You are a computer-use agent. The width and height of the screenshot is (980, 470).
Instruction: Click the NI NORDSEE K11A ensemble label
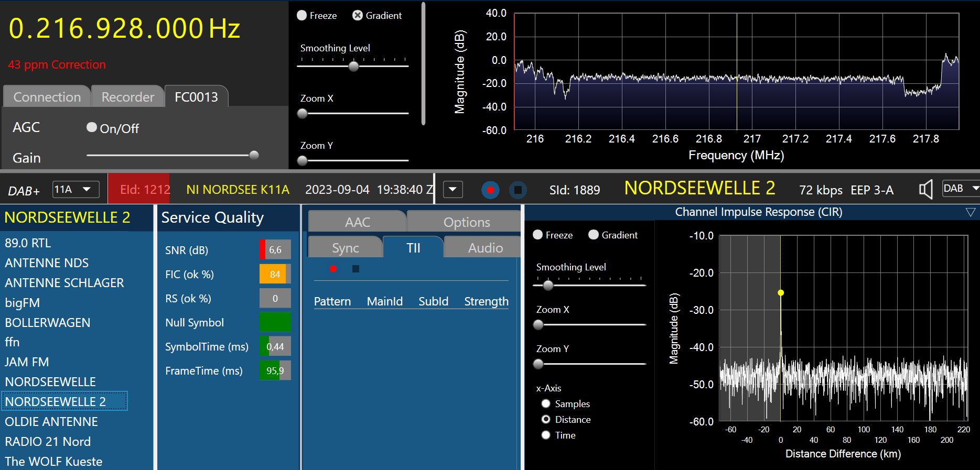pos(238,190)
